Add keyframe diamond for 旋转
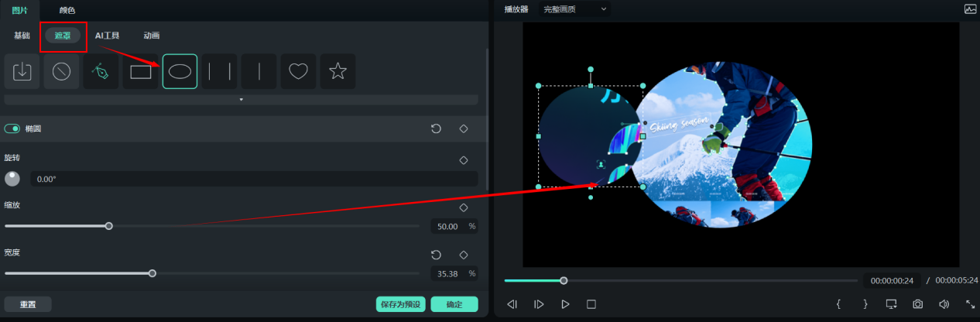The width and height of the screenshot is (980, 322). [464, 160]
